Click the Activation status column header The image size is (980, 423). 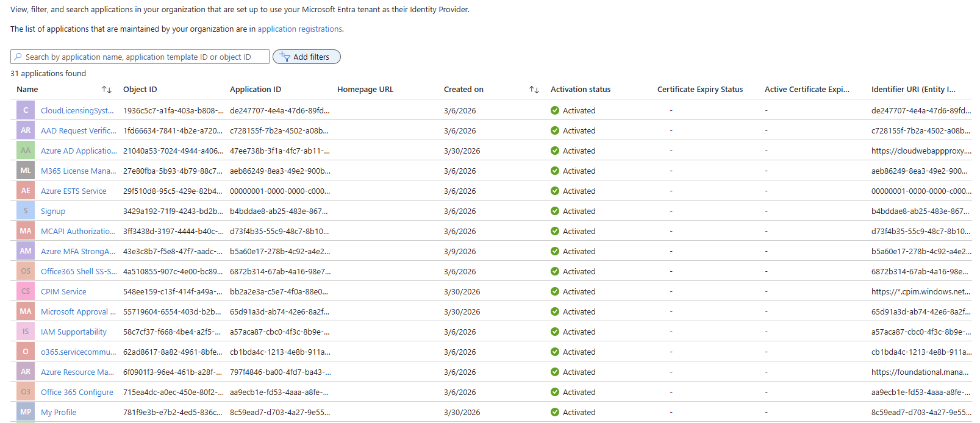[581, 89]
